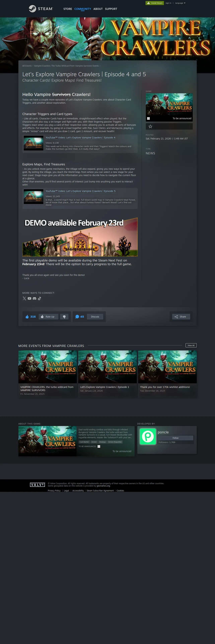Image resolution: width=215 pixels, height=644 pixels.
Task: Open the YouTube social icon link
Action: pos(29,298)
